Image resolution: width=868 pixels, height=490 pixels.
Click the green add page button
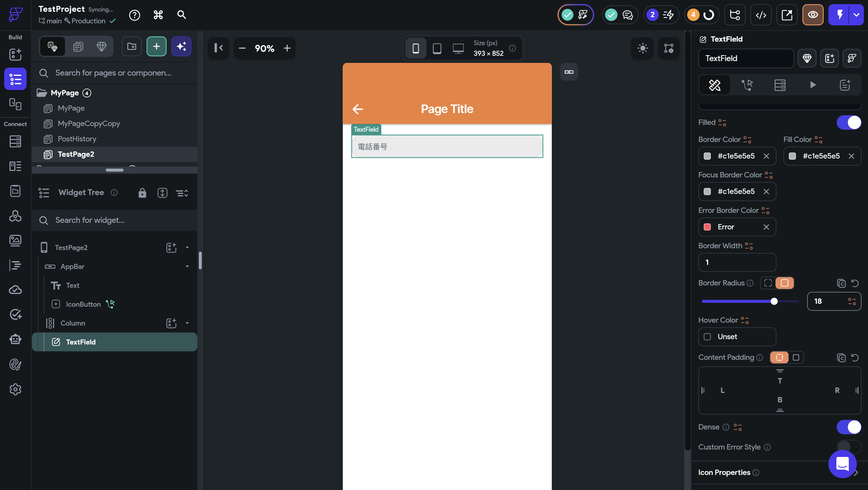(x=156, y=46)
